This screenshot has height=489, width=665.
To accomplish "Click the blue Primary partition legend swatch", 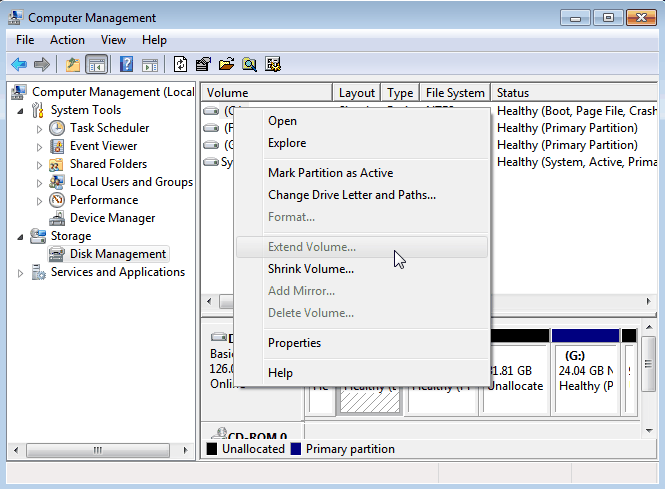I will point(296,449).
